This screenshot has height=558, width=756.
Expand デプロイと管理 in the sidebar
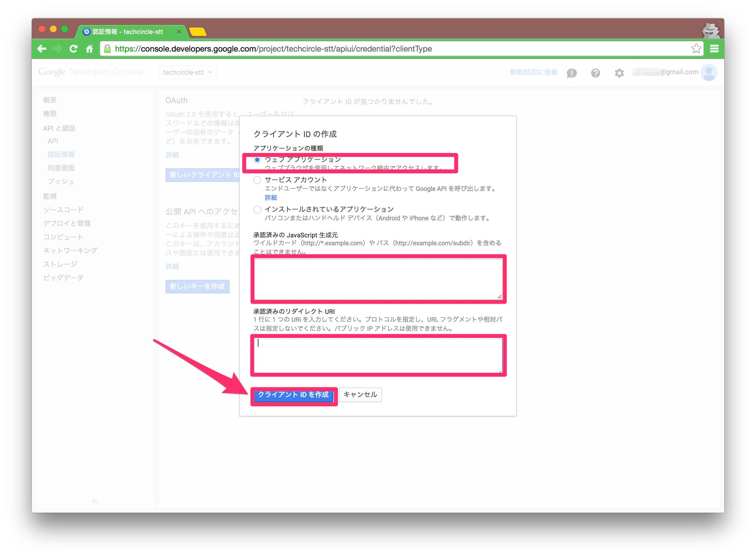click(x=67, y=223)
